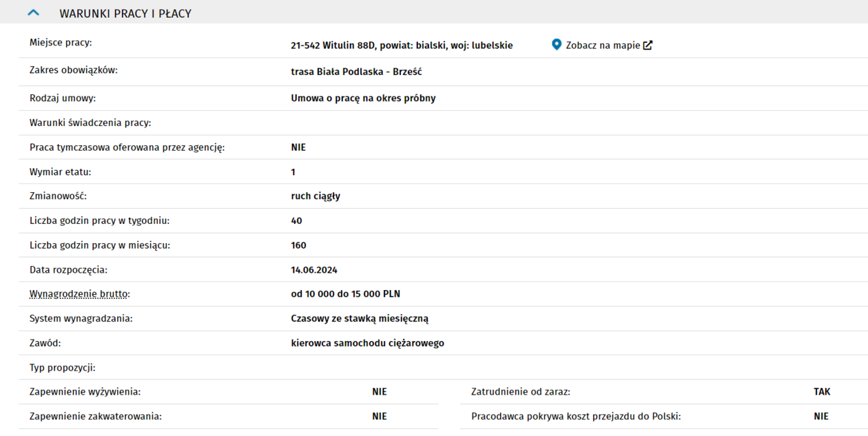This screenshot has width=868, height=436.
Task: Click the NIE value for Zapewnienie wyżywienia
Action: click(380, 392)
